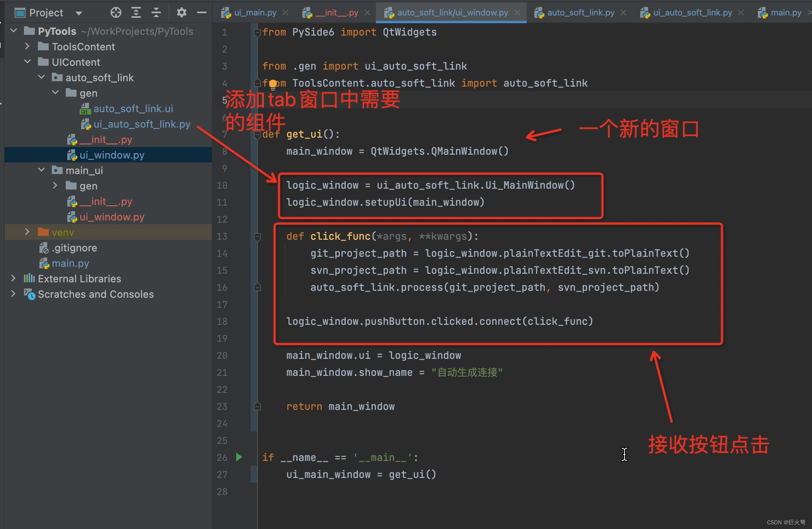This screenshot has height=529, width=812.
Task: Click the .gitignore file icon
Action: [x=44, y=248]
